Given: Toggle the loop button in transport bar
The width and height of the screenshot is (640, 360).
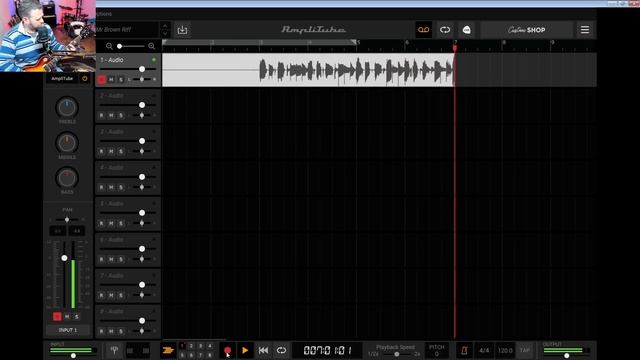Looking at the screenshot, I should [281, 350].
